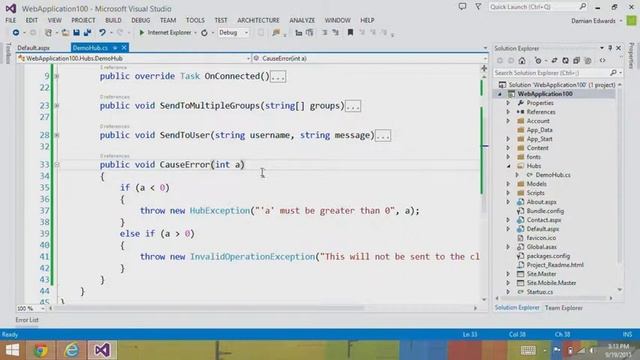Select Startup.cs in Solution Explorer
Viewport: 640px width, 360px height.
(540, 292)
